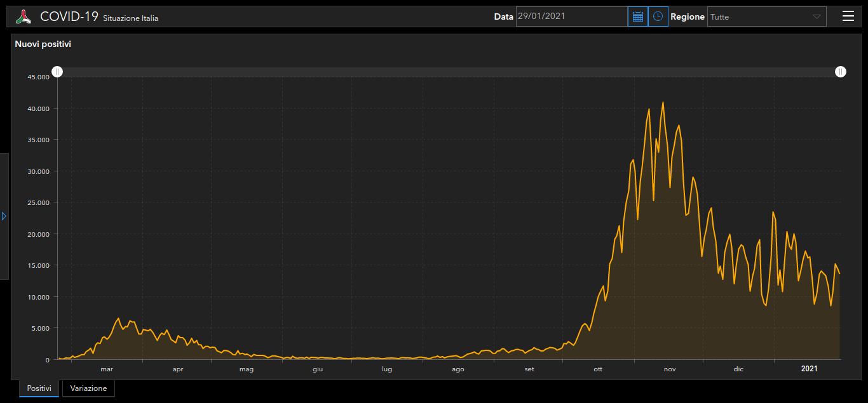Image resolution: width=868 pixels, height=403 pixels.
Task: Grab the right range slider handle
Action: 841,72
